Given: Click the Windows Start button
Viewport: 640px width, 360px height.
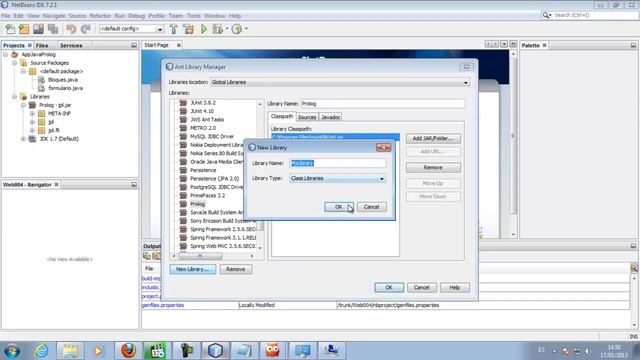Looking at the screenshot, I should tap(11, 351).
